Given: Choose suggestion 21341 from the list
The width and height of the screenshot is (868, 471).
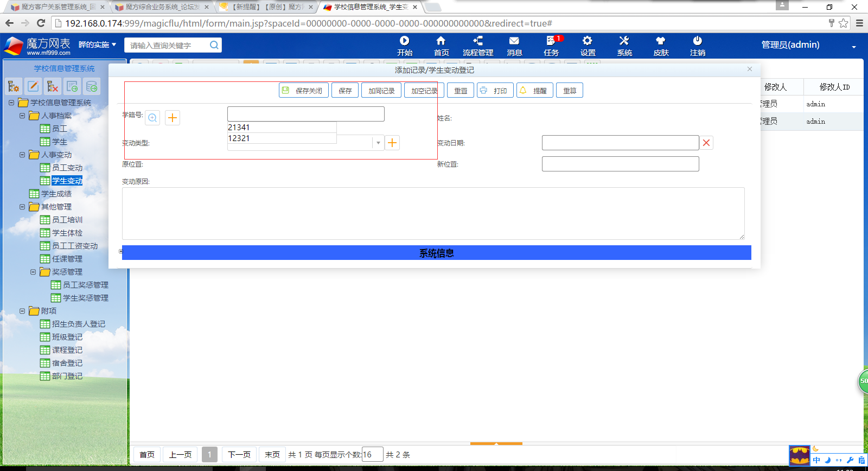Looking at the screenshot, I should [282, 128].
